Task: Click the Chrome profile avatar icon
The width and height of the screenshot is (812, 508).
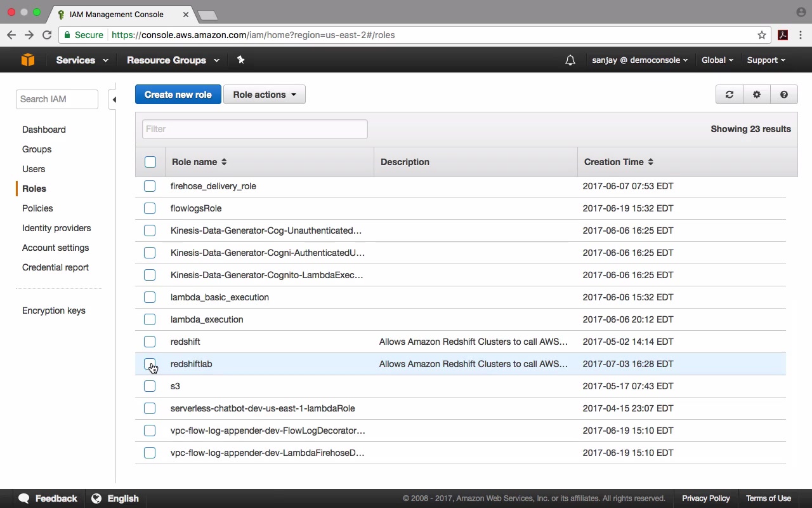Action: (801, 12)
